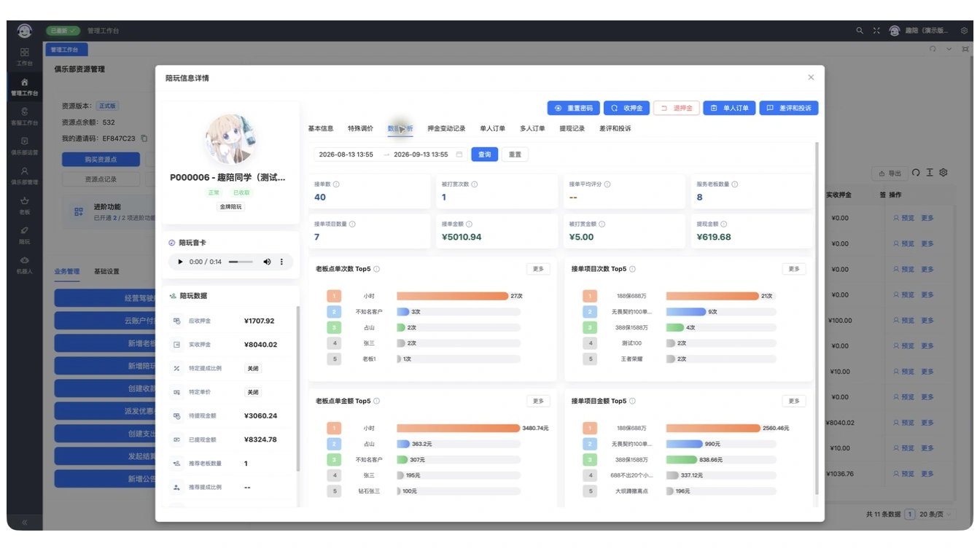The height and width of the screenshot is (551, 980).
Task: Click the 重置密码 reset password button
Action: [x=573, y=108]
